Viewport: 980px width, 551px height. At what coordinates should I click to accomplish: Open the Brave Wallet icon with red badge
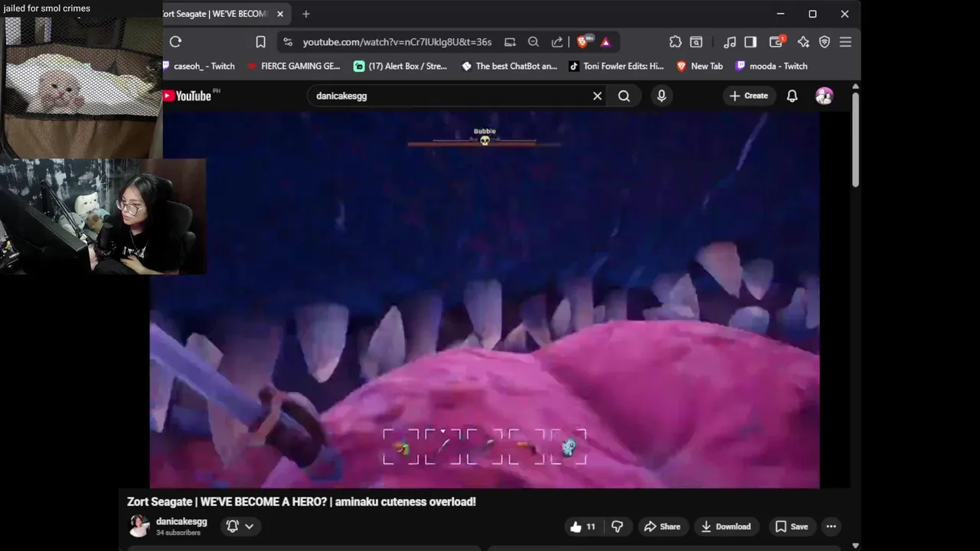tap(777, 42)
